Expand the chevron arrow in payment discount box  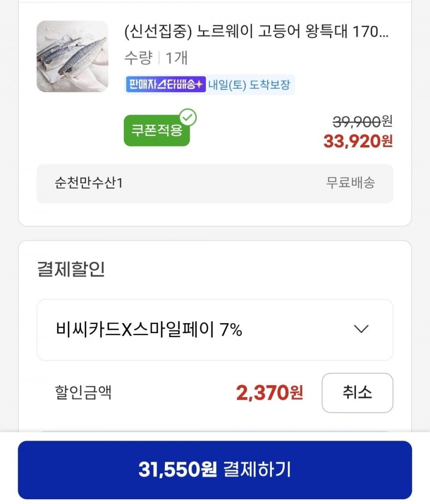361,329
